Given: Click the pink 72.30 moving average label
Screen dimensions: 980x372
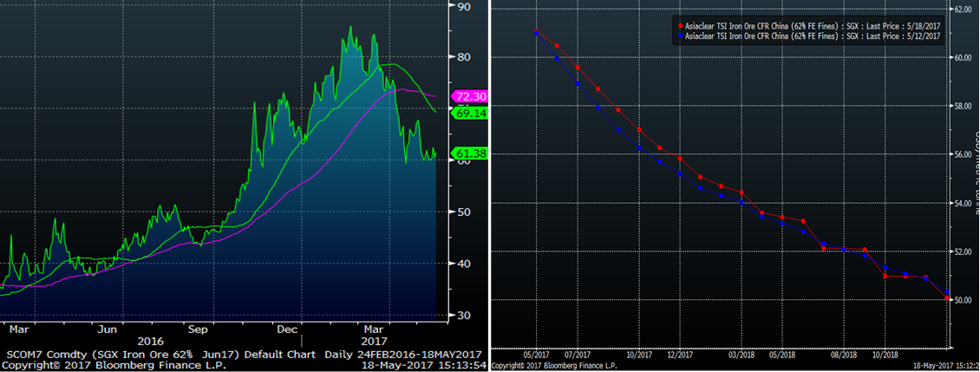Looking at the screenshot, I should pyautogui.click(x=469, y=97).
